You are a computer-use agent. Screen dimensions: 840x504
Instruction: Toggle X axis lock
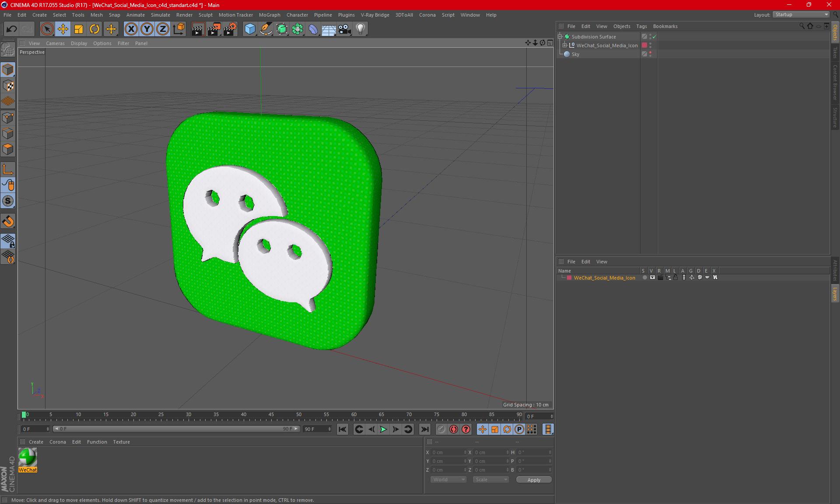pos(131,29)
